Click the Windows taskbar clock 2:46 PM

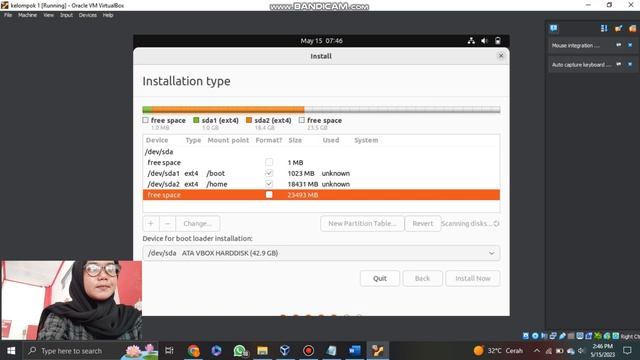tap(602, 351)
